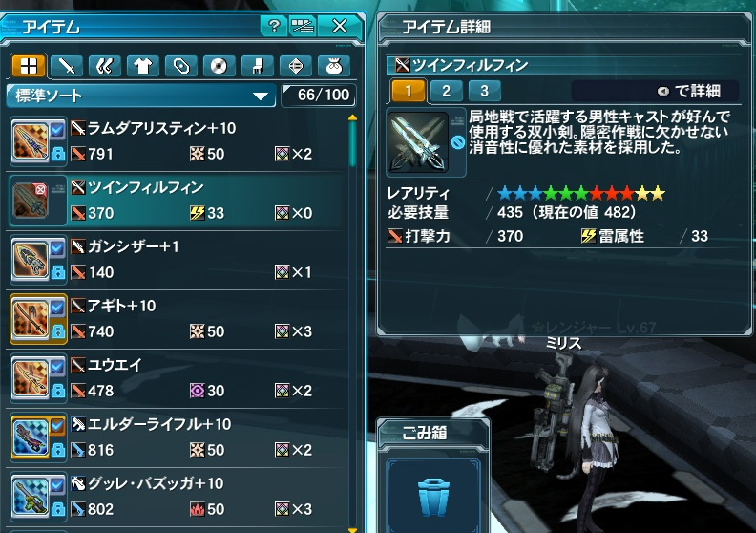Select the all-items grid filter icon

(x=29, y=66)
